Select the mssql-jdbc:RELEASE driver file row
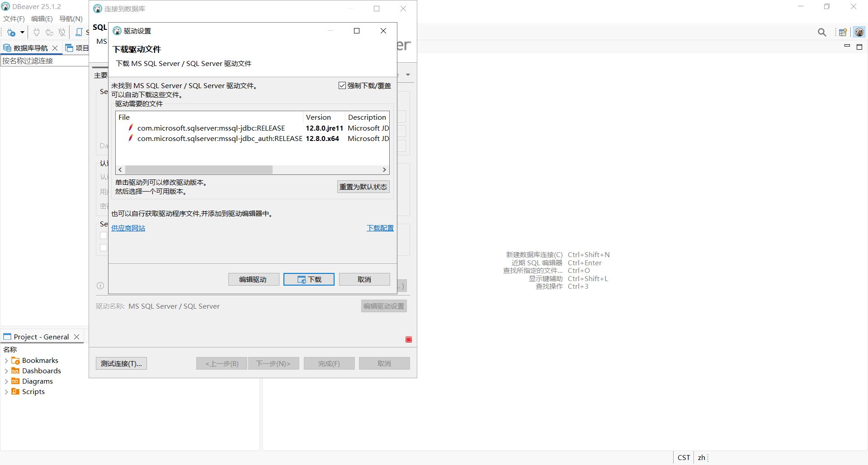The height and width of the screenshot is (465, 868). pos(211,128)
